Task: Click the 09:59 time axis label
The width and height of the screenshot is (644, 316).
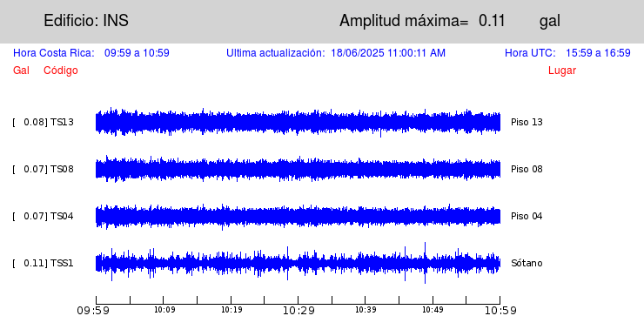Action: pos(93,310)
